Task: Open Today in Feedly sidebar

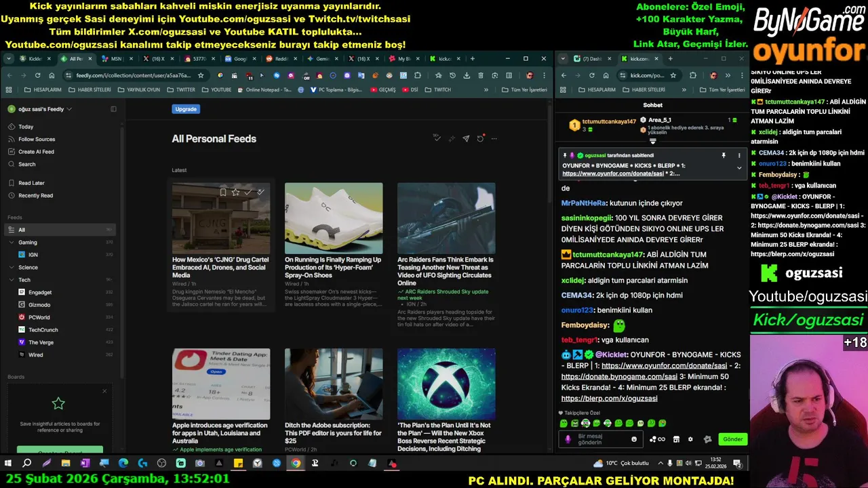Action: point(26,127)
